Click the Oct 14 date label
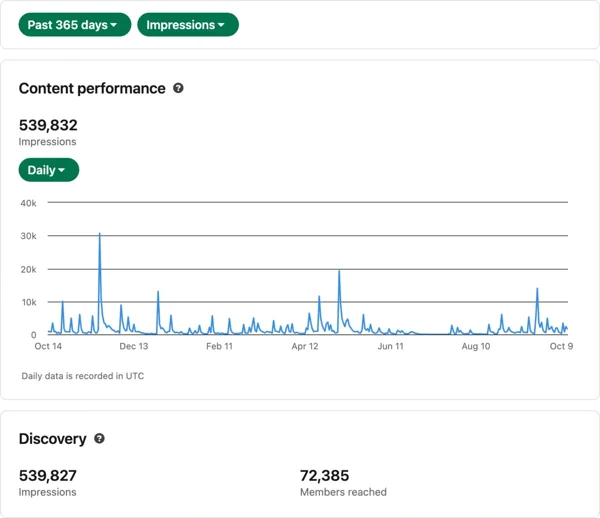The height and width of the screenshot is (518, 600). tap(48, 347)
